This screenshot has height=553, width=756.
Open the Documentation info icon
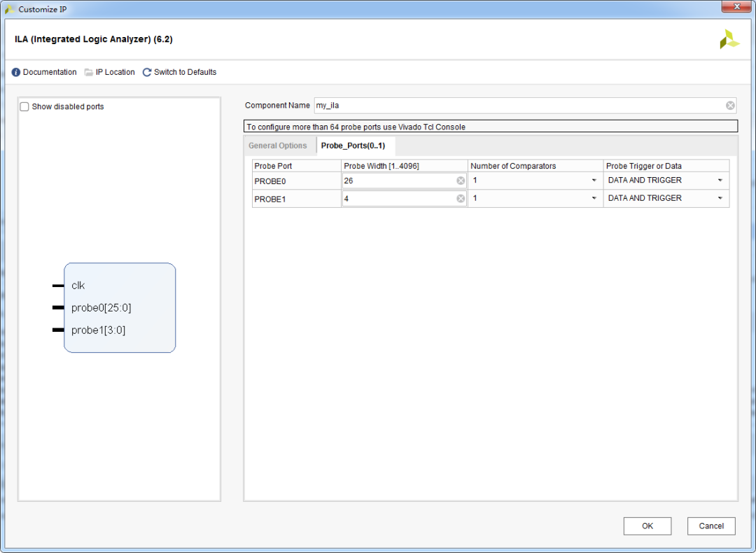tap(16, 72)
